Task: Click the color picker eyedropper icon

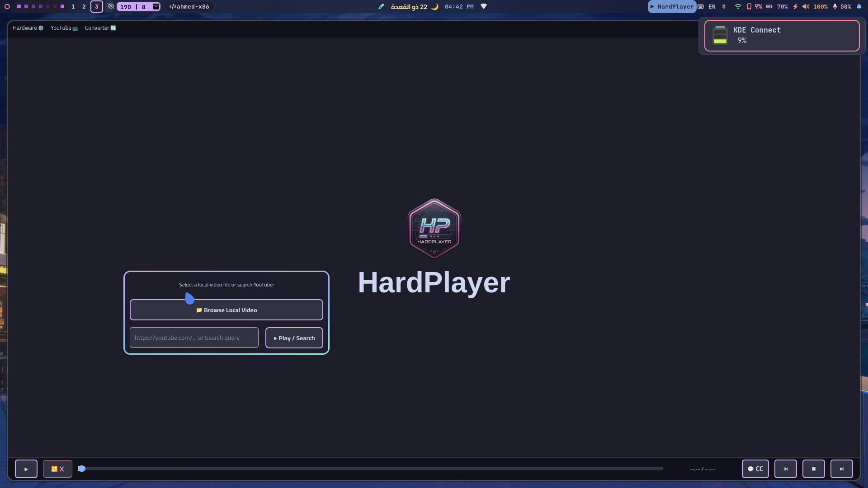Action: (x=381, y=6)
